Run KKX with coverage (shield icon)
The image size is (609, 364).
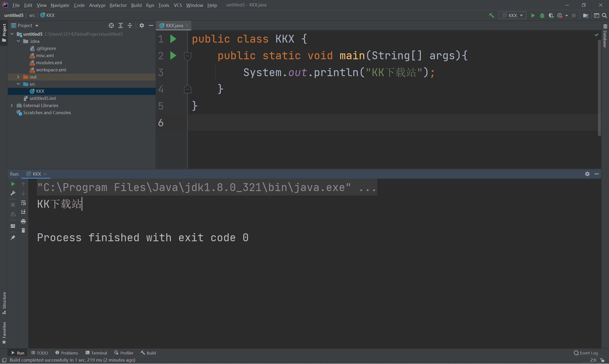coord(551,15)
